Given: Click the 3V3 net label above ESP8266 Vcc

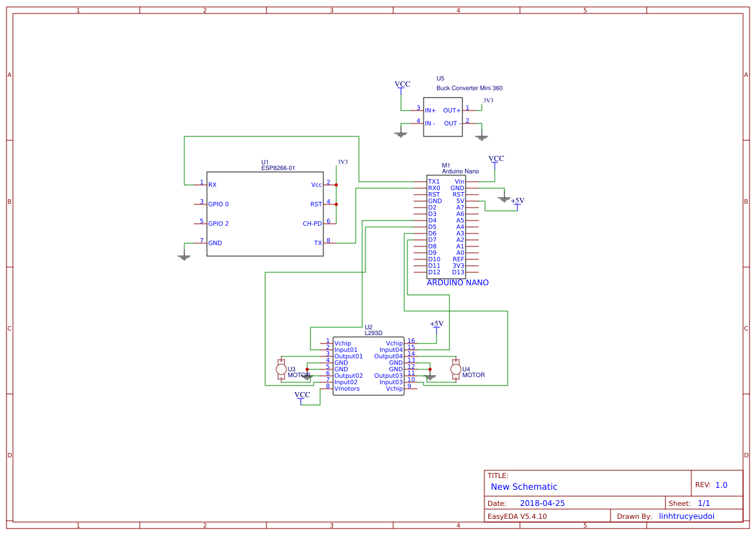Looking at the screenshot, I should (342, 162).
